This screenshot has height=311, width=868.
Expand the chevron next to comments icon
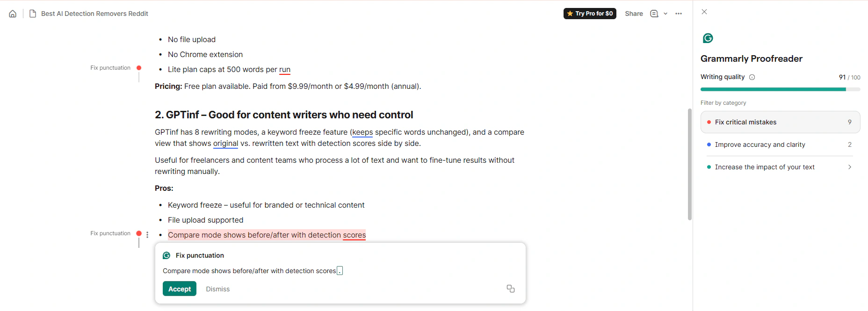[665, 14]
